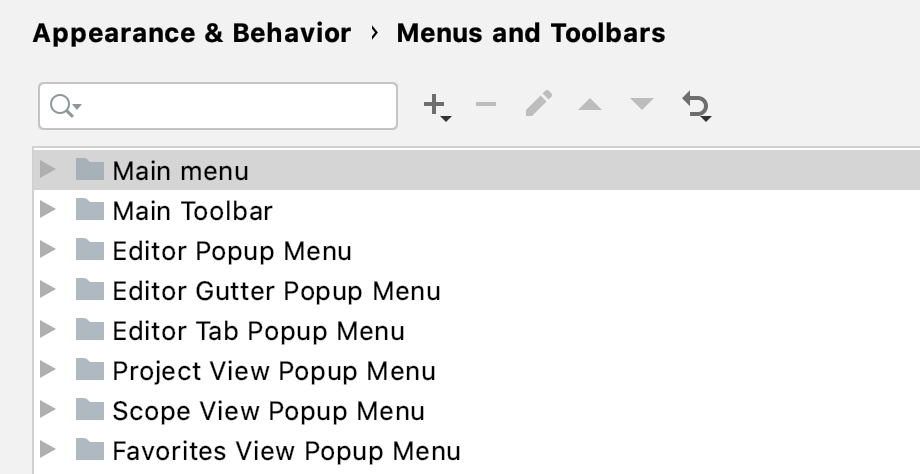The height and width of the screenshot is (474, 920).
Task: Select Project View Popup Menu item
Action: (274, 371)
